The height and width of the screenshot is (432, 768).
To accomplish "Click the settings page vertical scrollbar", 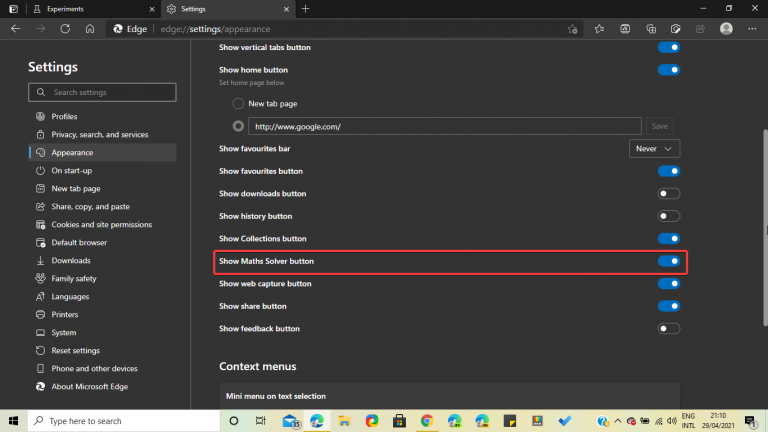I will click(x=765, y=228).
